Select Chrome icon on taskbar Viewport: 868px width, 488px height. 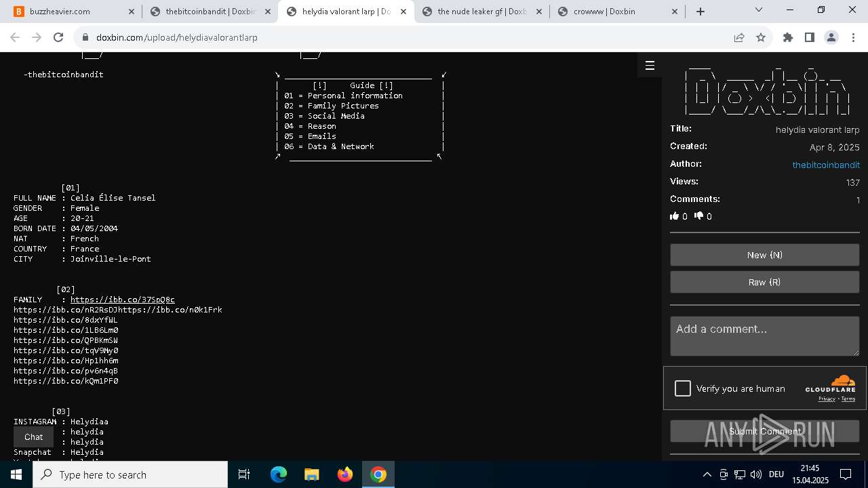pyautogui.click(x=378, y=474)
